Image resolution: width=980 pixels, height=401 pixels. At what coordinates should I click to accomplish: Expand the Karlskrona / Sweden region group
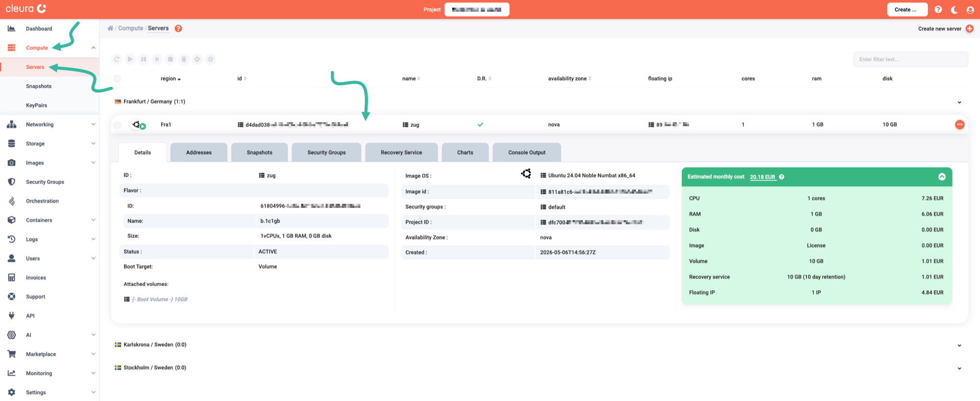(x=960, y=346)
